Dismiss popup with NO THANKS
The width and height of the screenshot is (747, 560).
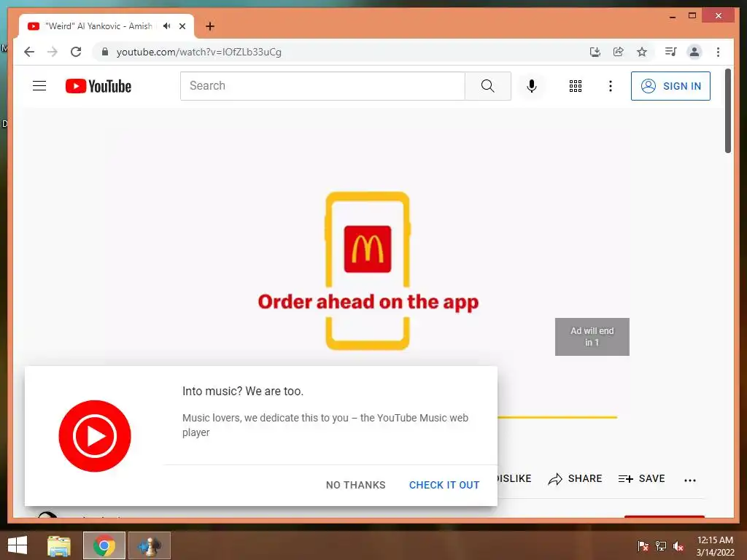(x=355, y=485)
